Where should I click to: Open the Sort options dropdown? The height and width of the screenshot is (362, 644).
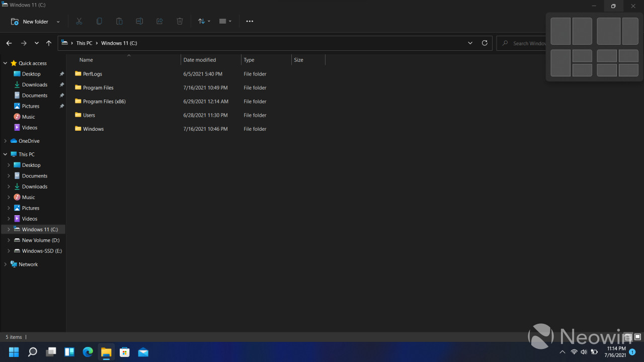(204, 22)
